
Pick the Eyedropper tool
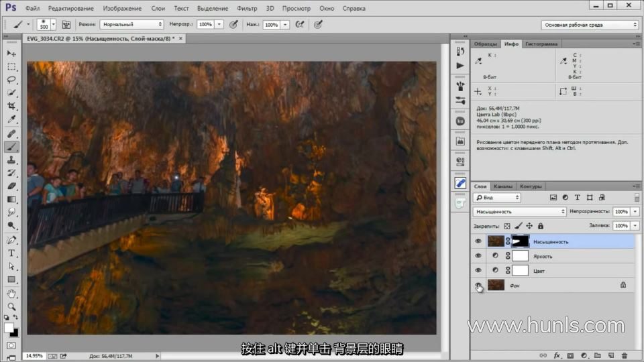pos(11,120)
